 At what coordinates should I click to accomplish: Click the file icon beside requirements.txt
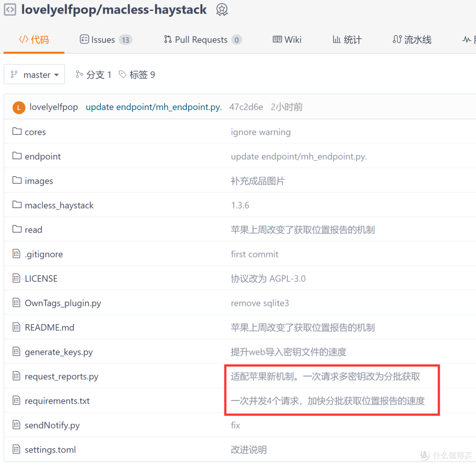(x=16, y=400)
